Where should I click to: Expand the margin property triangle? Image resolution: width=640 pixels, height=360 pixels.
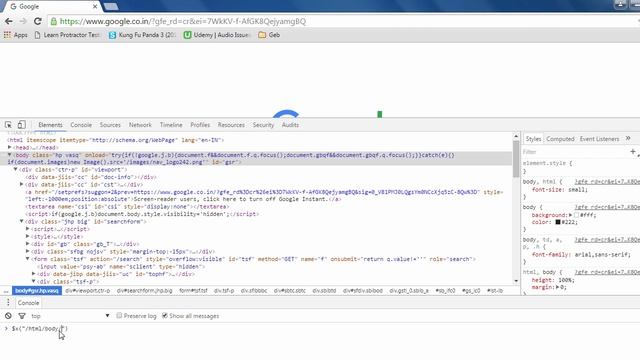557,287
